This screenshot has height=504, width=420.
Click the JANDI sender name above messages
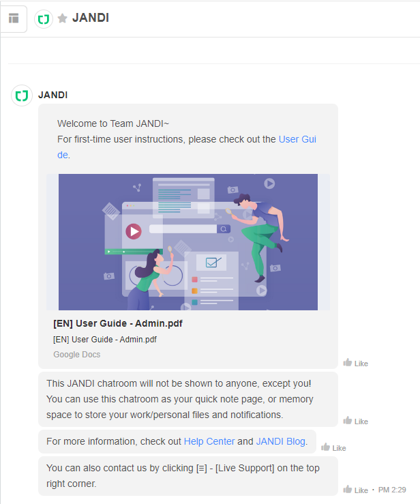(x=53, y=95)
